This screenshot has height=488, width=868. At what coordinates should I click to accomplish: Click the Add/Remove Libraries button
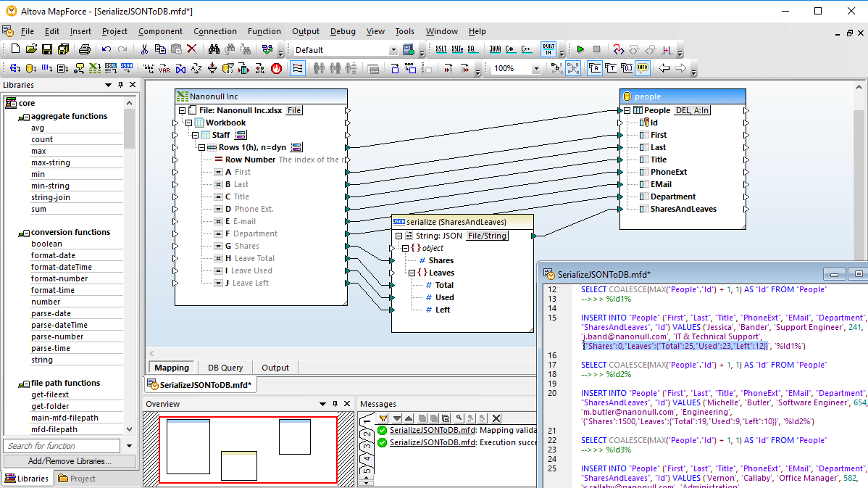point(70,461)
